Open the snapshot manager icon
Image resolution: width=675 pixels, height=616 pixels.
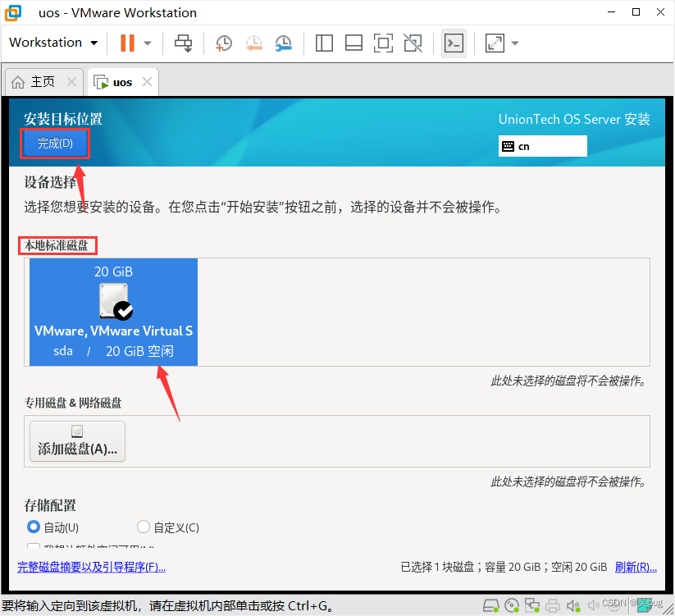[x=284, y=43]
